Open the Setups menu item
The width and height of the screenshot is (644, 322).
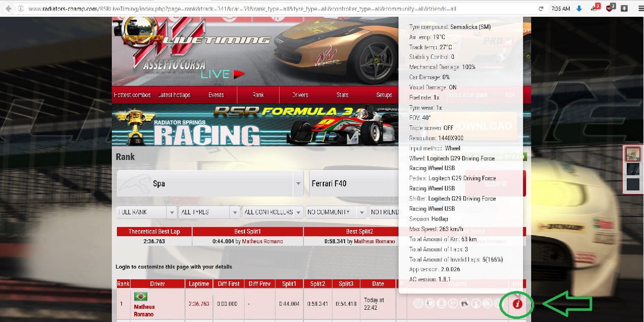(x=384, y=95)
